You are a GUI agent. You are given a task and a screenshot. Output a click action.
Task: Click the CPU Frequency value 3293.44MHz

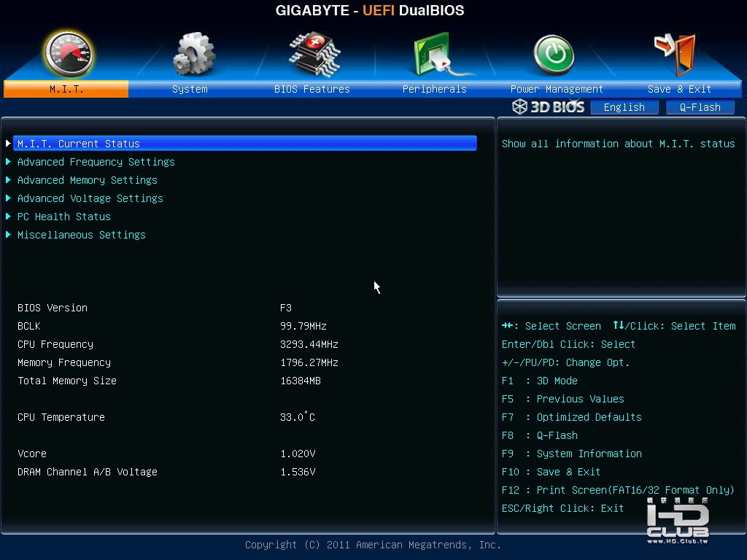tap(309, 344)
